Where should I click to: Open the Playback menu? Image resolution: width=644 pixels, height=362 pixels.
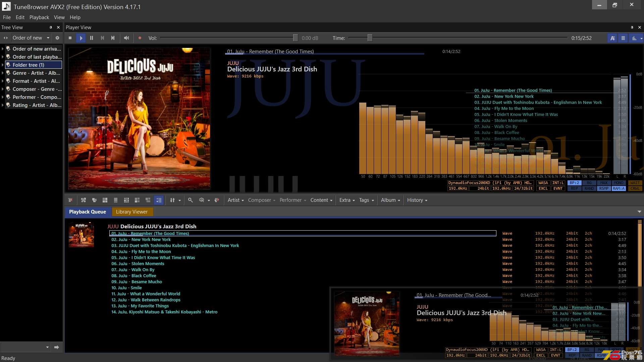(x=39, y=17)
